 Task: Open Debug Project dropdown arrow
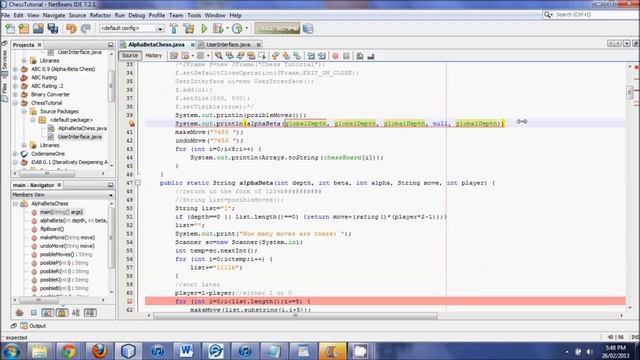point(227,29)
